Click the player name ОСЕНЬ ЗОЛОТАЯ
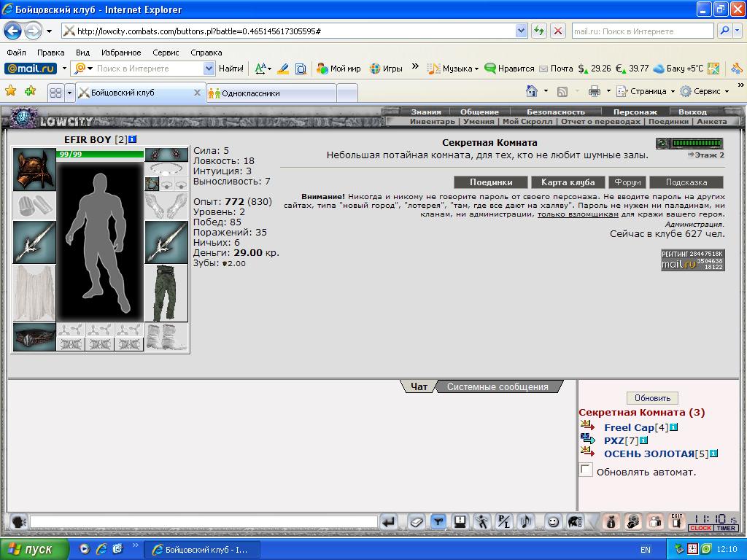This screenshot has height=560, width=747. [x=649, y=454]
